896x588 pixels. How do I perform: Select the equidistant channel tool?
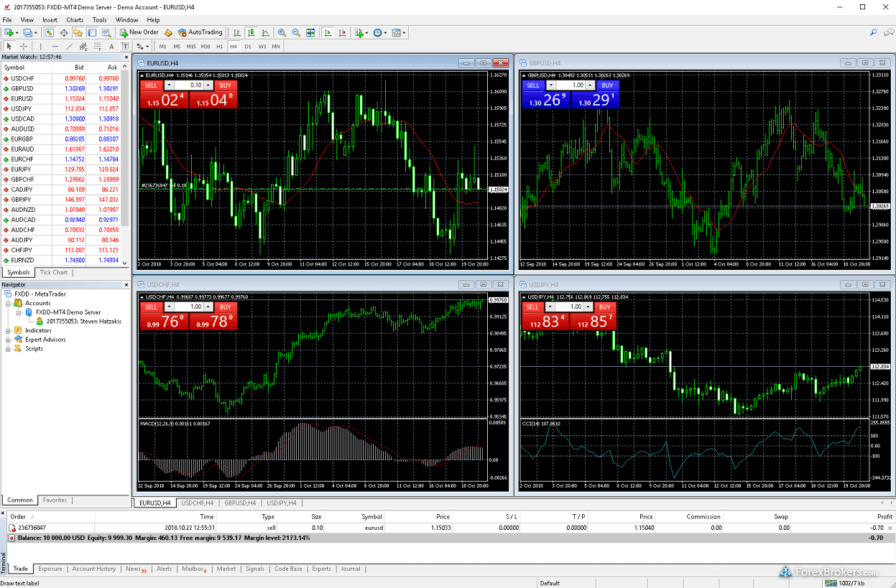(83, 46)
